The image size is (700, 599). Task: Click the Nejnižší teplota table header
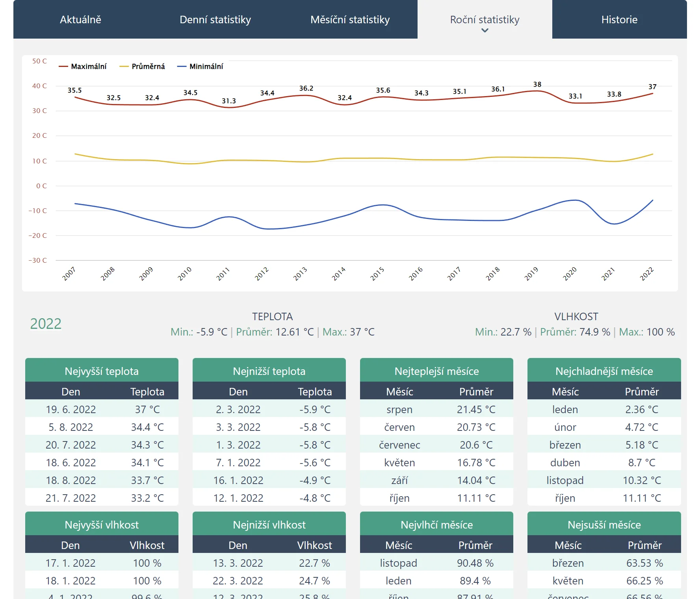tap(269, 371)
